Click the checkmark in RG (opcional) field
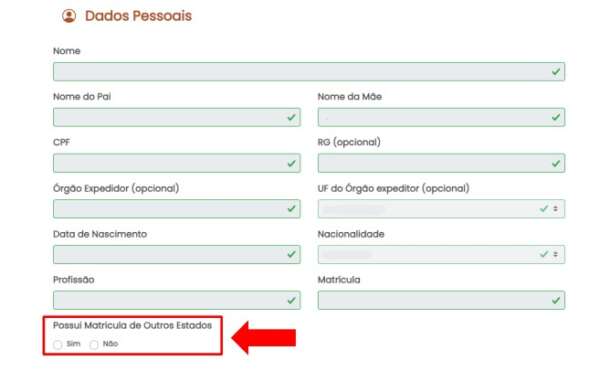 556,163
